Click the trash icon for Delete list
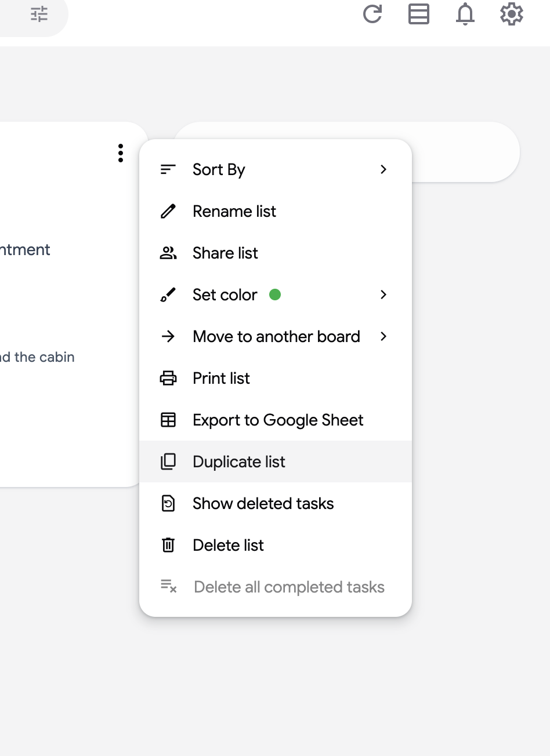The width and height of the screenshot is (550, 756). point(168,545)
